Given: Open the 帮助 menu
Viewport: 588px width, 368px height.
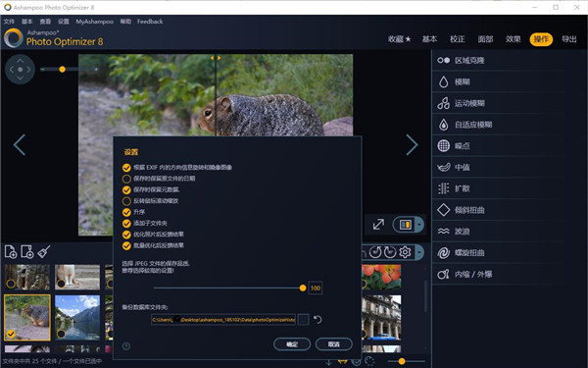Looking at the screenshot, I should pyautogui.click(x=125, y=22).
